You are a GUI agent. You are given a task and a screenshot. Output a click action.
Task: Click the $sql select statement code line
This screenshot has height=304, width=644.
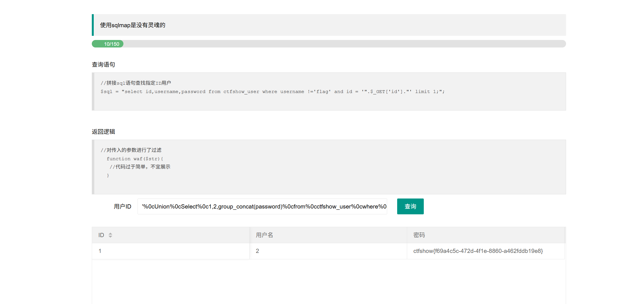[272, 92]
